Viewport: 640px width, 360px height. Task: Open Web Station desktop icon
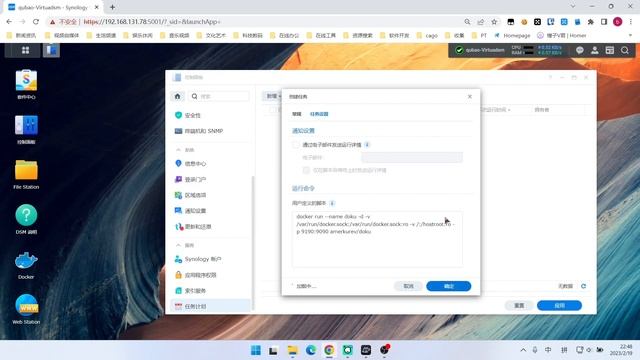tap(26, 309)
